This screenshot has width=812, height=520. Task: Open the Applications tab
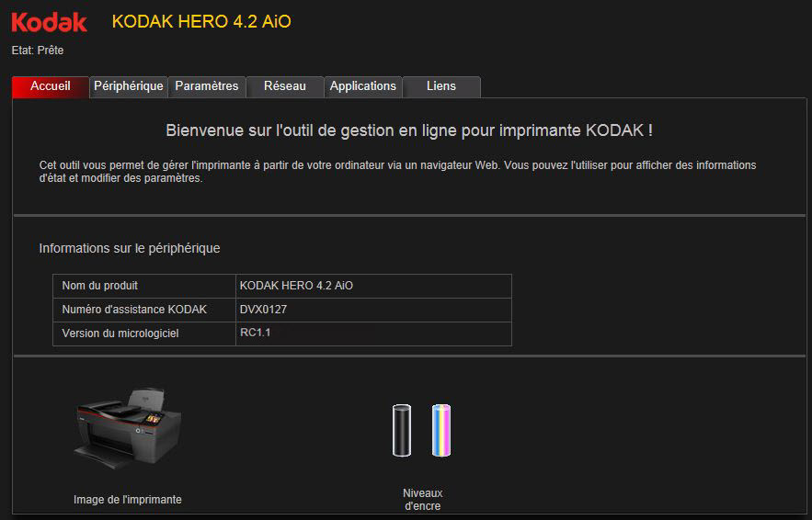tap(363, 86)
